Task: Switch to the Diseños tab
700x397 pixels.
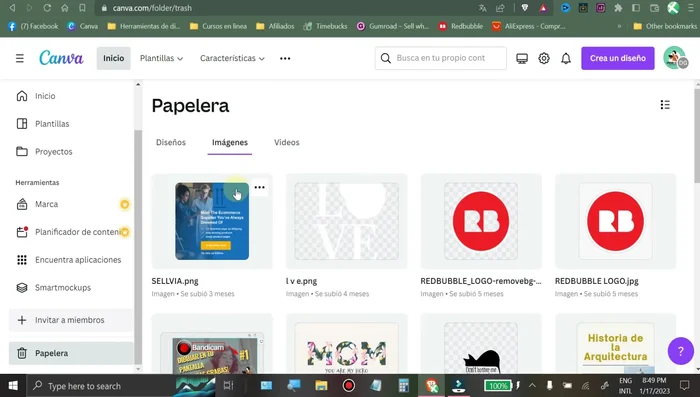Action: click(171, 142)
